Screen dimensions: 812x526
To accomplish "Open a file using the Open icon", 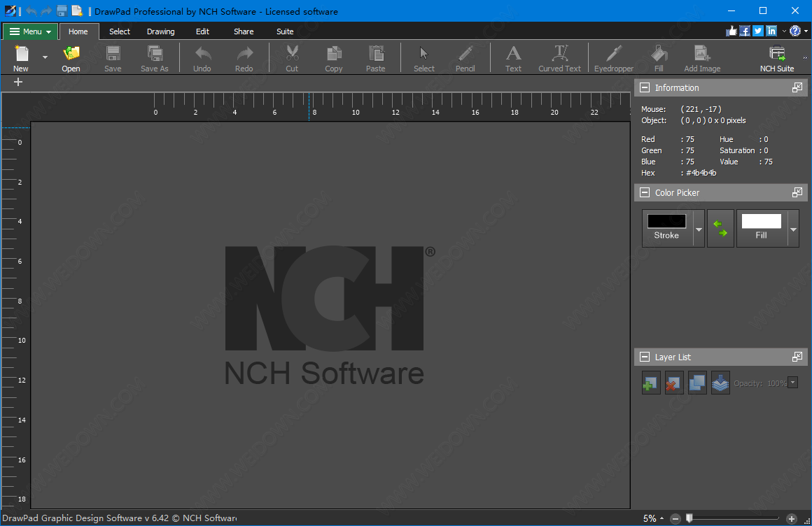I will coord(71,58).
